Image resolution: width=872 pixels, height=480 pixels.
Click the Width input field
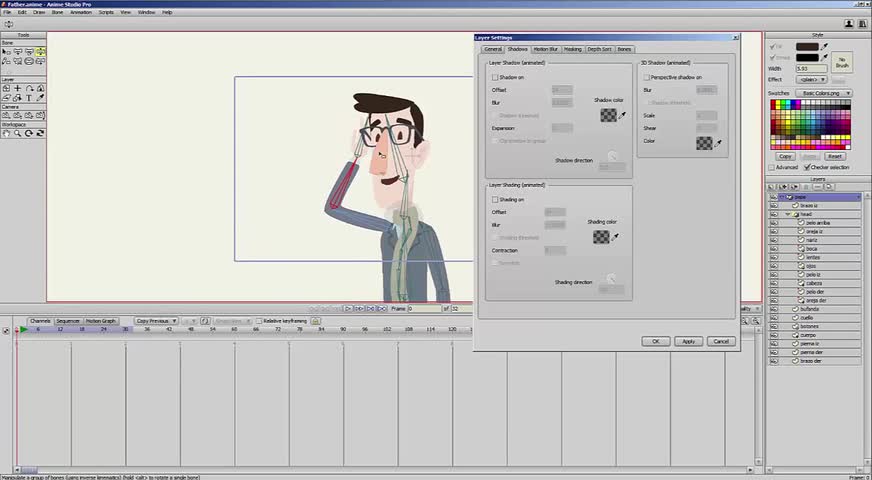pos(812,68)
